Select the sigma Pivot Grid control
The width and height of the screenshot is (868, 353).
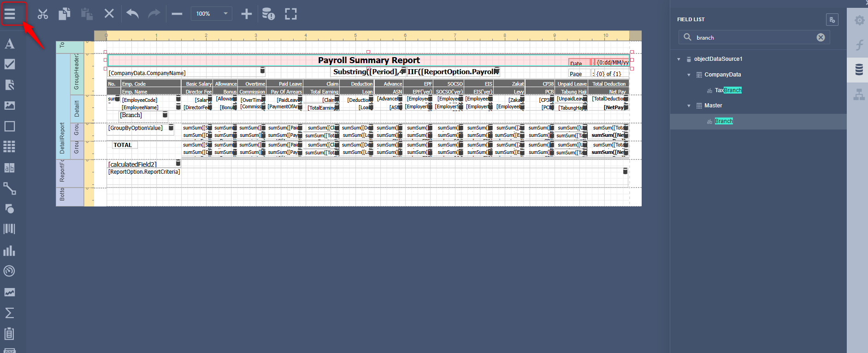(x=9, y=313)
